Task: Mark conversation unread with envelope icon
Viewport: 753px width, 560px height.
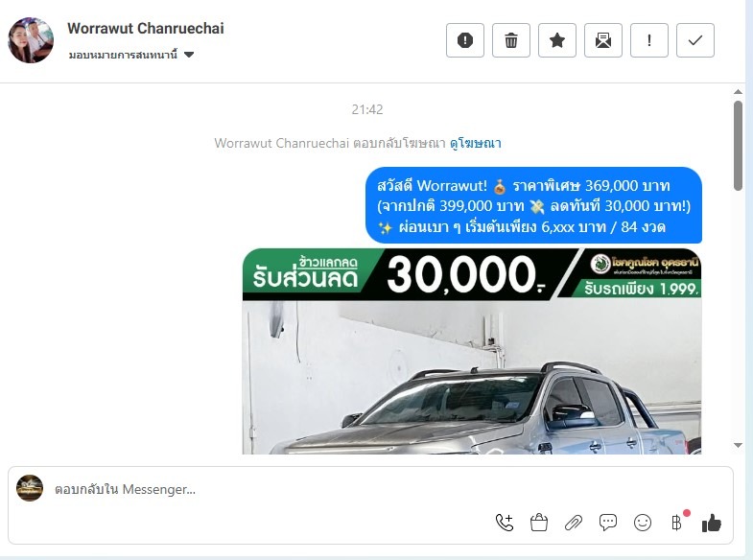Action: (x=603, y=40)
